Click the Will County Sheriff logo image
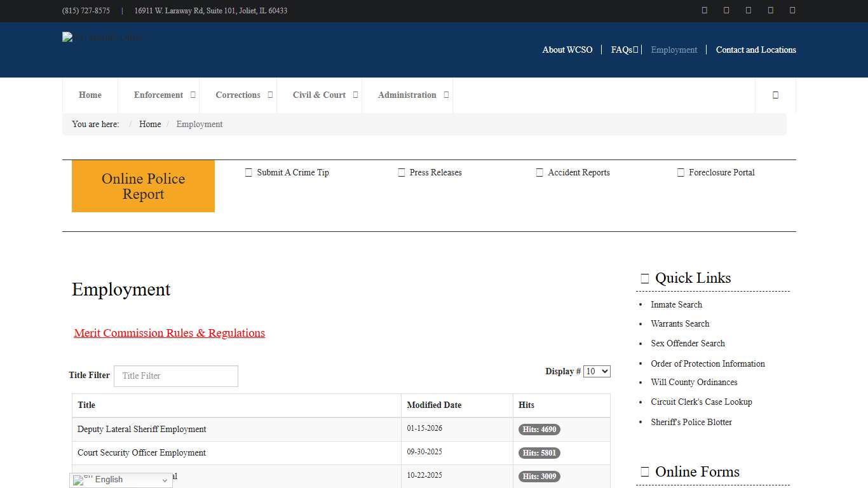868x488 pixels. click(102, 37)
